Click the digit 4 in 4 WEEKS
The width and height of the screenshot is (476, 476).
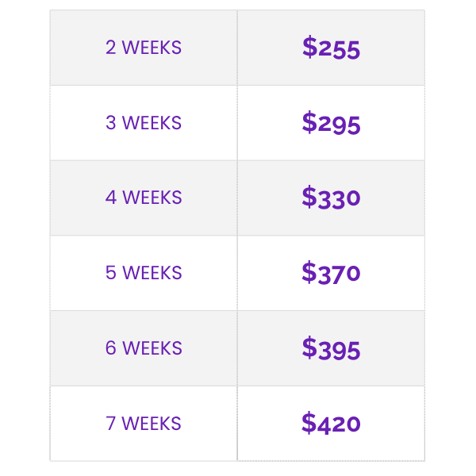(111, 198)
